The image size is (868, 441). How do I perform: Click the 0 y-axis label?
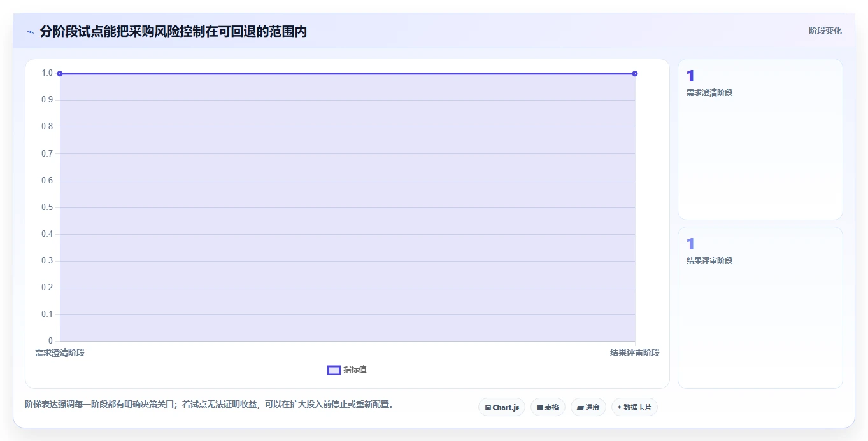pyautogui.click(x=51, y=341)
